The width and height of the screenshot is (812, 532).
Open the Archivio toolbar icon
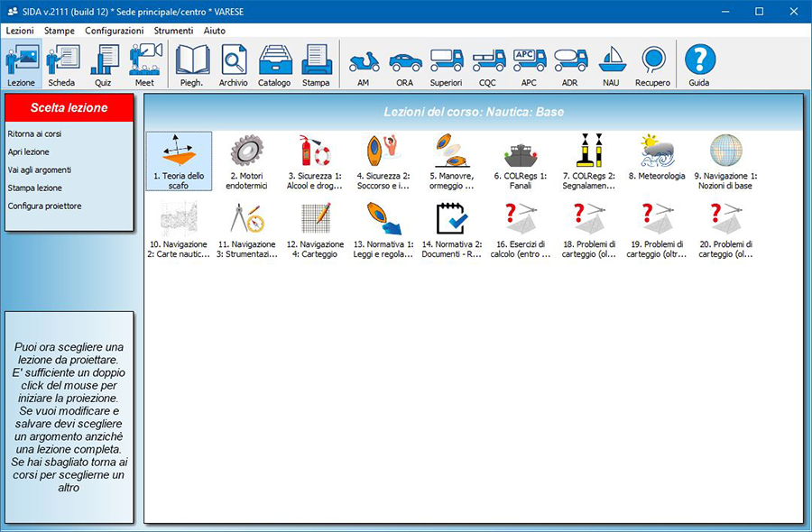[x=233, y=65]
